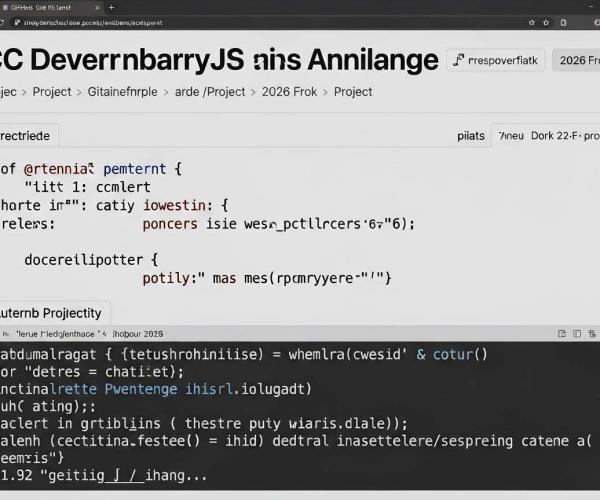Close the browser tab
Image resolution: width=600 pixels, height=500 pixels.
[x=97, y=7]
